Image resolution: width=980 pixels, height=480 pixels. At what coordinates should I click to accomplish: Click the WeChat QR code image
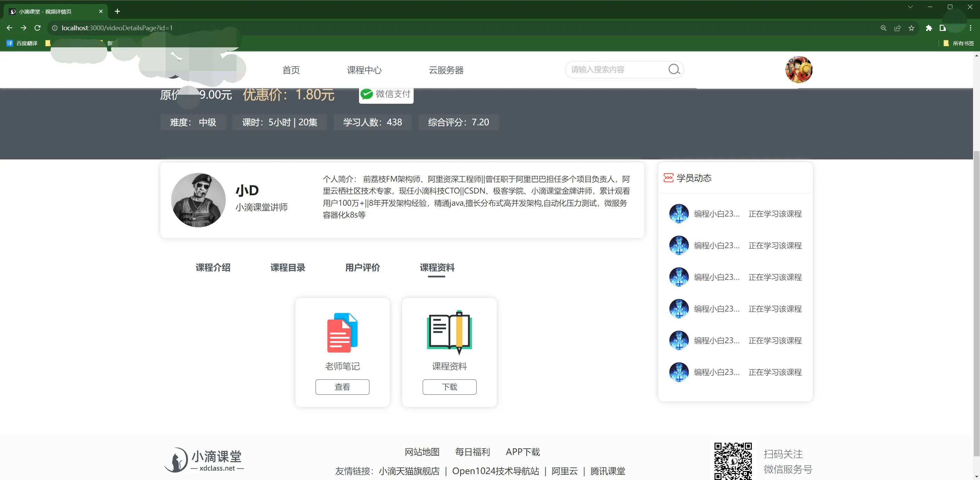[x=733, y=461]
